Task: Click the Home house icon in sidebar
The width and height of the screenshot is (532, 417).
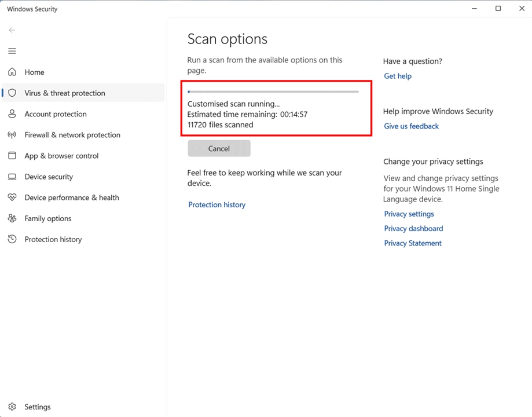Action: click(12, 72)
